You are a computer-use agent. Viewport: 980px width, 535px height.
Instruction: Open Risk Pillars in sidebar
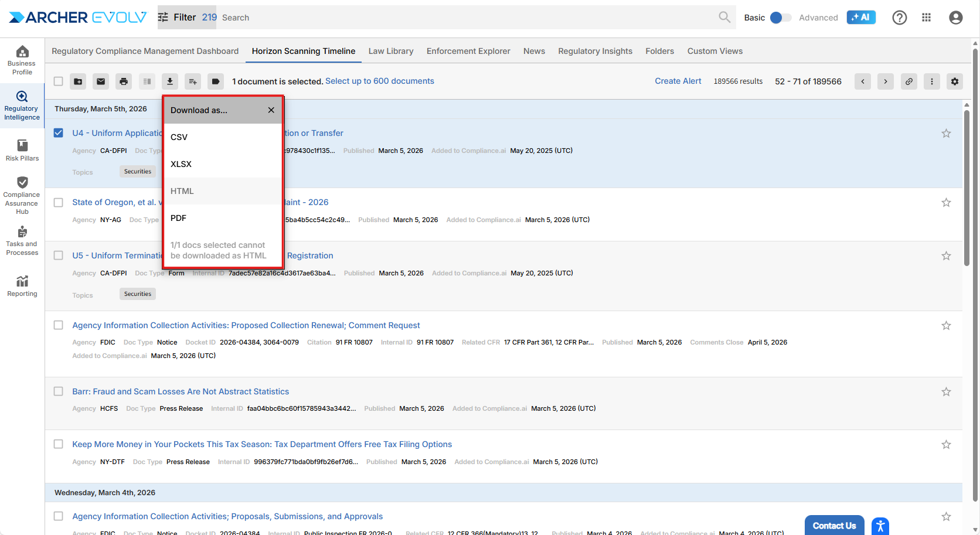(x=22, y=150)
